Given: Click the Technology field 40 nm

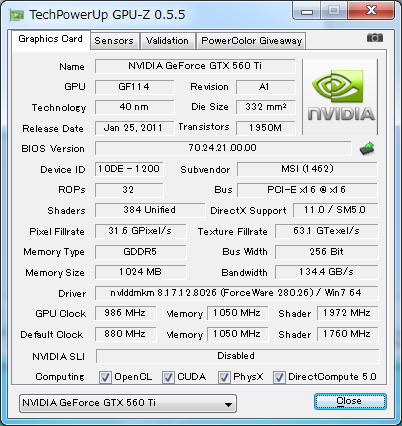Looking at the screenshot, I should pyautogui.click(x=134, y=107).
